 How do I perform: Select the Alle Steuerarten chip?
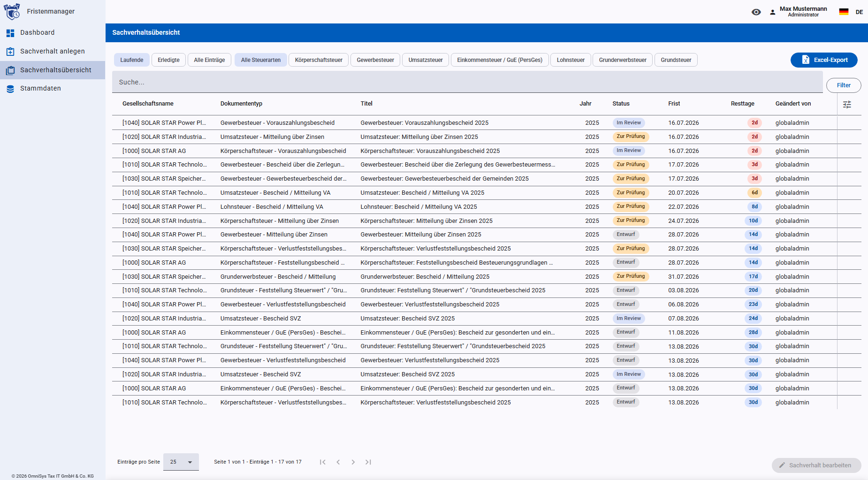click(261, 60)
